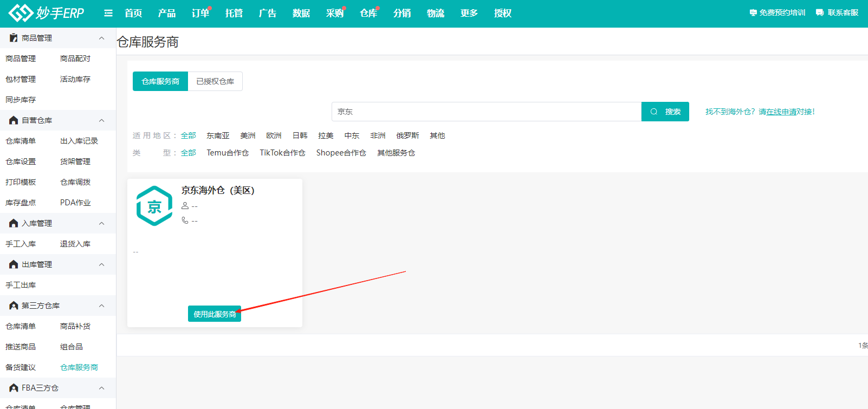The image size is (868, 409).
Task: Collapse the FBA三方仓 section chevron
Action: pos(101,388)
